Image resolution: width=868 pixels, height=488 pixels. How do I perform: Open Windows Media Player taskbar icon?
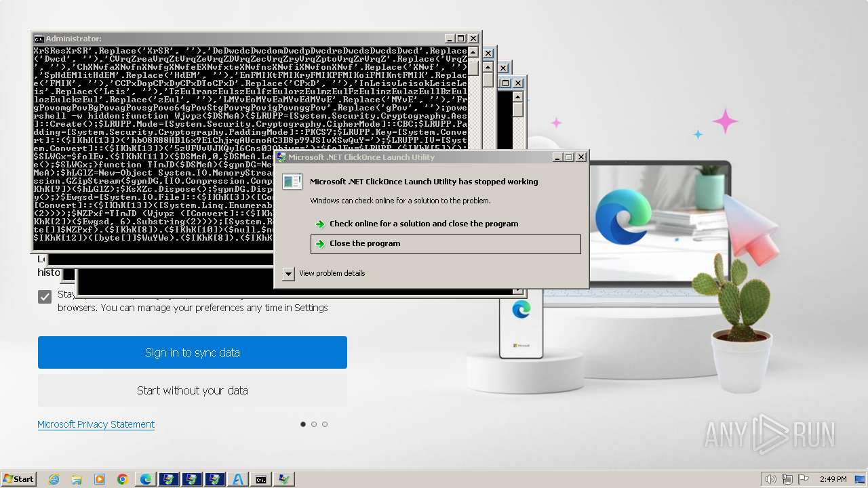(x=100, y=479)
